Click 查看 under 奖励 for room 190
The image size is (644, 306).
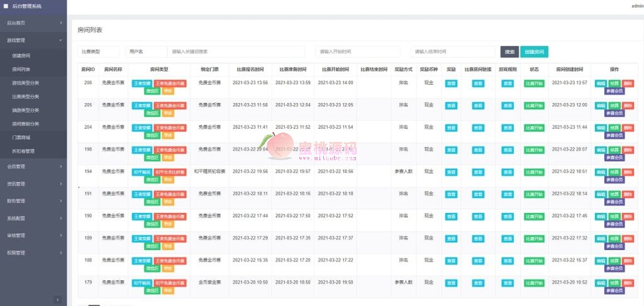451,216
